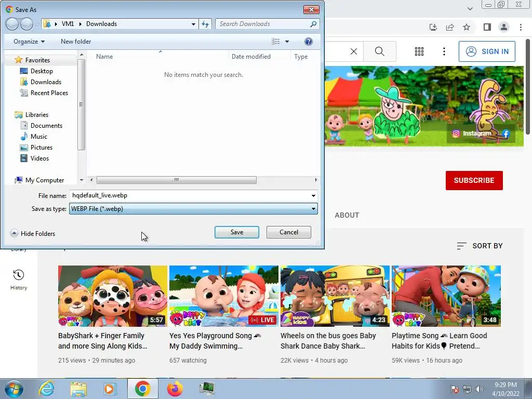Image resolution: width=532 pixels, height=399 pixels.
Task: Sort by the Type column header
Action: click(305, 57)
